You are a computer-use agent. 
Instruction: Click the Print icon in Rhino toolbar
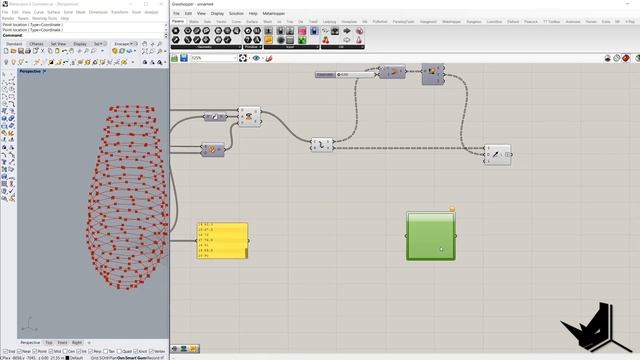pos(28,51)
